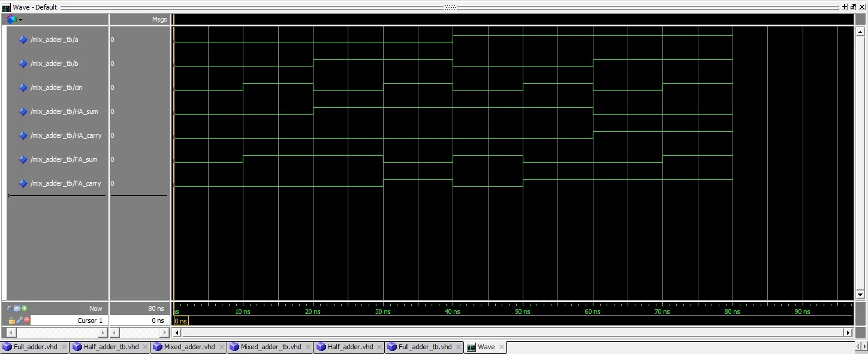Click the signal icon beside /mix_adder_tb/FA_carry
The width and height of the screenshot is (868, 354).
23,183
